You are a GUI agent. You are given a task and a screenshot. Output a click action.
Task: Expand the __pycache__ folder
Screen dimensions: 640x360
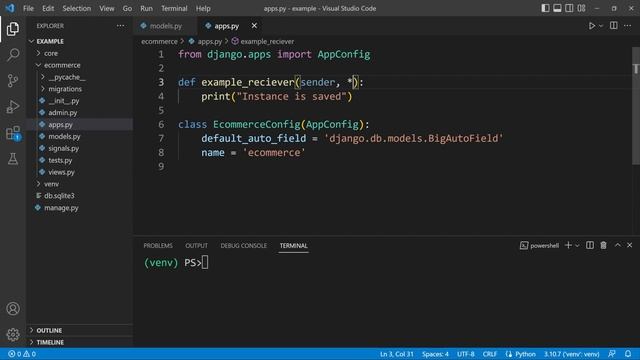(67, 77)
